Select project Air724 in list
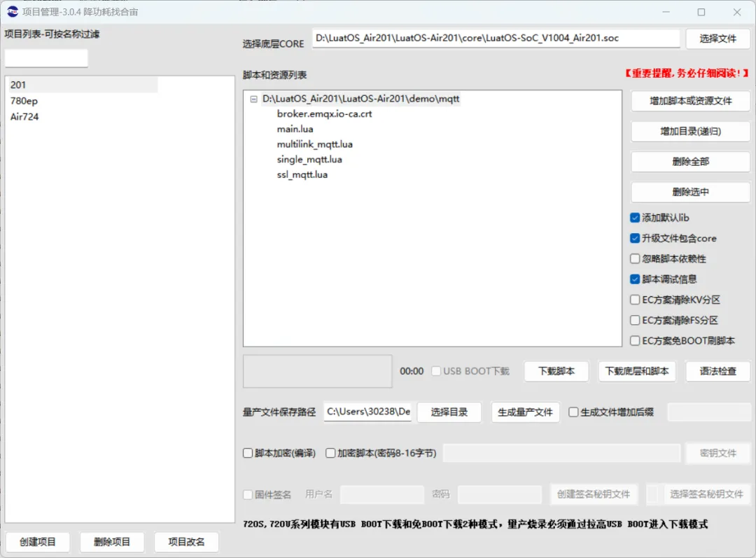The image size is (756, 558). (24, 117)
